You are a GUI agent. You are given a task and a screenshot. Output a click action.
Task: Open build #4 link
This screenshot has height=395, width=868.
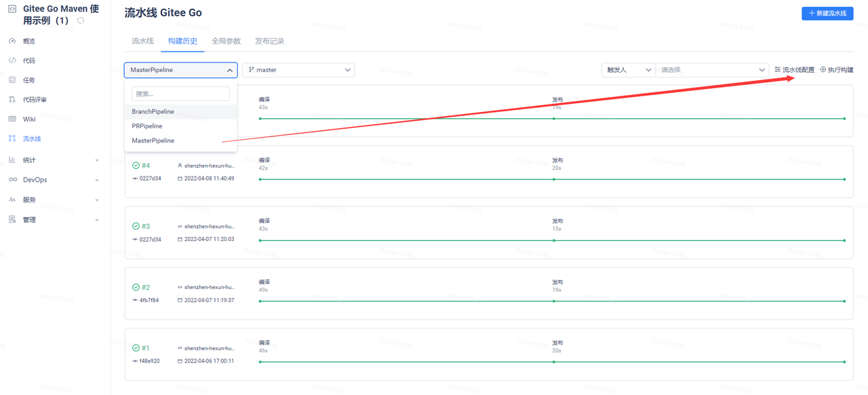coord(146,166)
